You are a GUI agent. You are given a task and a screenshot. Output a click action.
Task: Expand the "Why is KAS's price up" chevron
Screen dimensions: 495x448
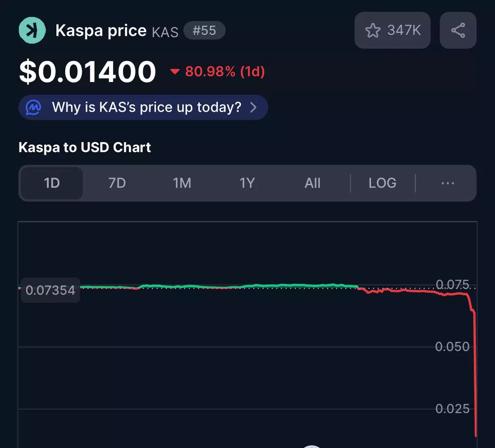(x=253, y=108)
